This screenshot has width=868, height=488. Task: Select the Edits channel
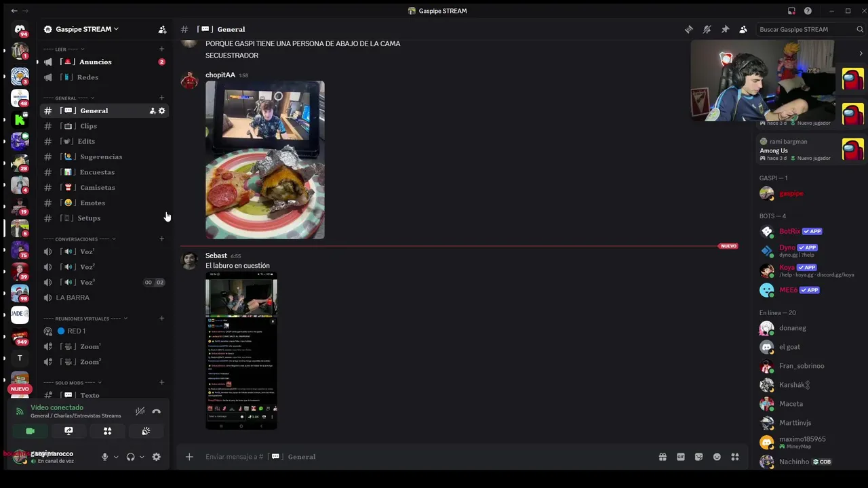[104, 141]
